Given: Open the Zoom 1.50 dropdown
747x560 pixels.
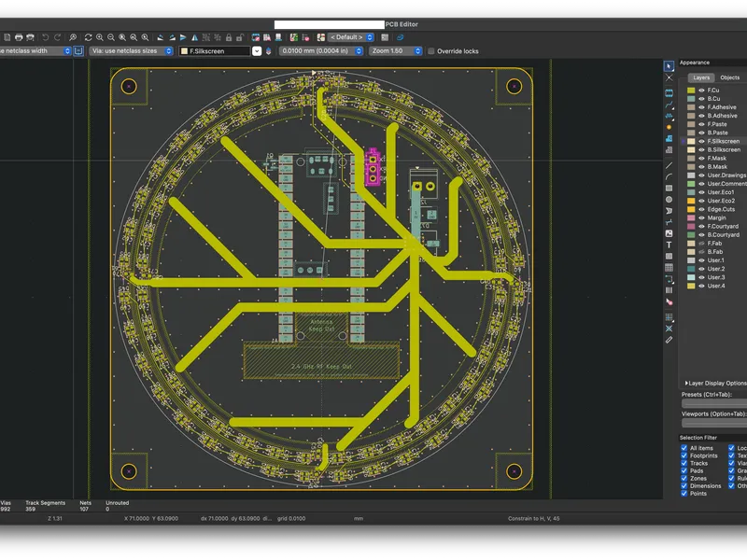Looking at the screenshot, I should pos(395,50).
